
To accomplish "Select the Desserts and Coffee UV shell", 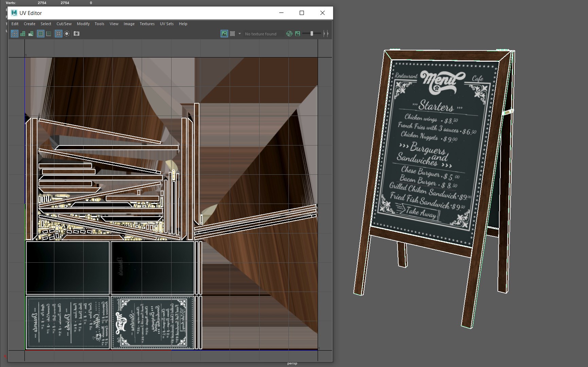I will tap(68, 322).
